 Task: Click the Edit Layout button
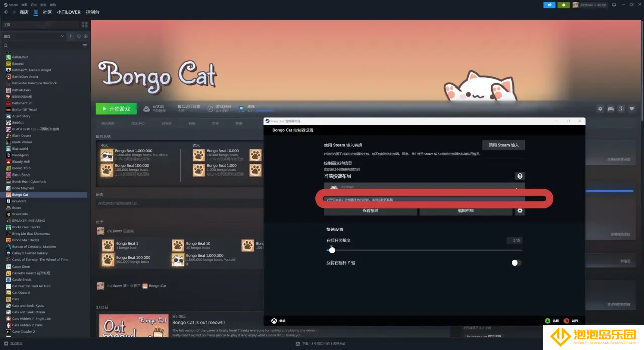[466, 211]
